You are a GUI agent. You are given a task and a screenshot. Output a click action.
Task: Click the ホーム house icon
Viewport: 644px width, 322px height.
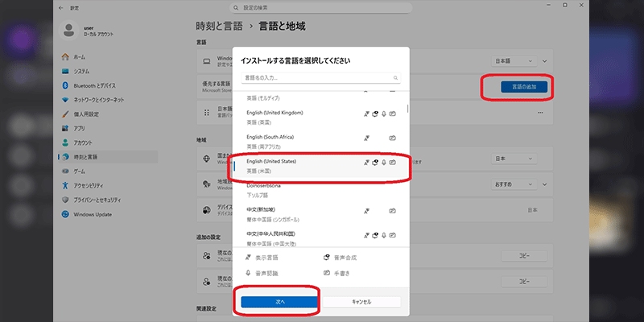65,57
